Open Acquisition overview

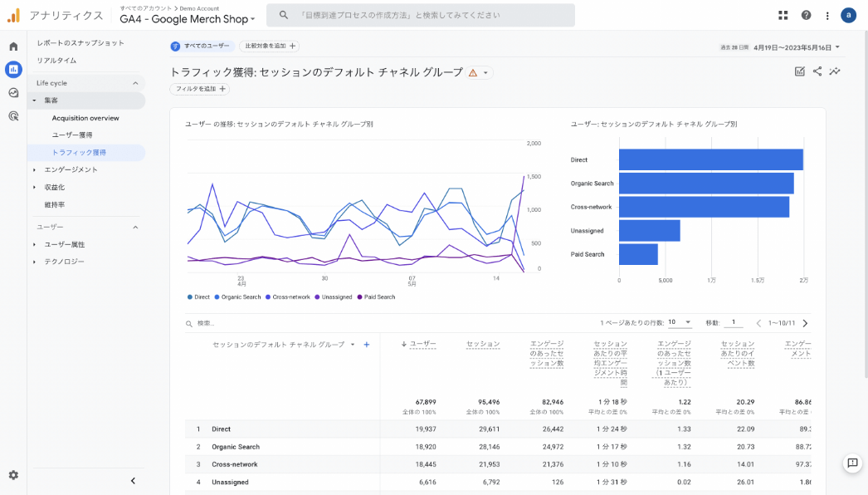click(85, 118)
